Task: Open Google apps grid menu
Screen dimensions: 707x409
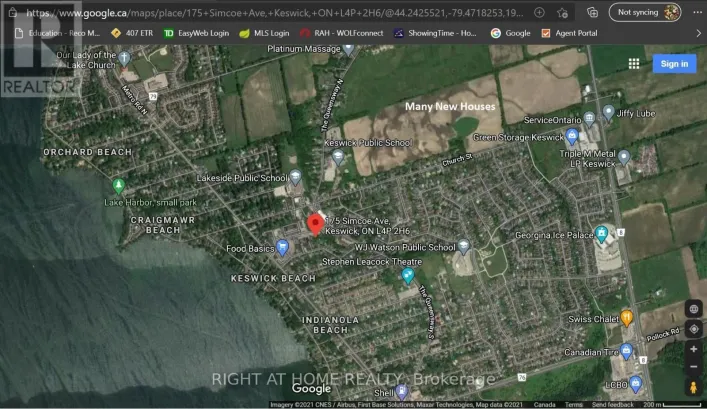Action: (633, 64)
